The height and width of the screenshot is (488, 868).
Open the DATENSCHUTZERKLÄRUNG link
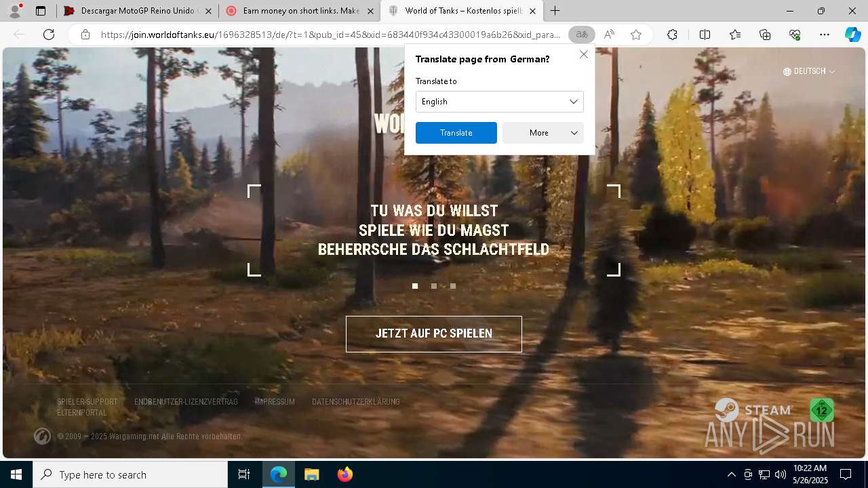point(356,402)
